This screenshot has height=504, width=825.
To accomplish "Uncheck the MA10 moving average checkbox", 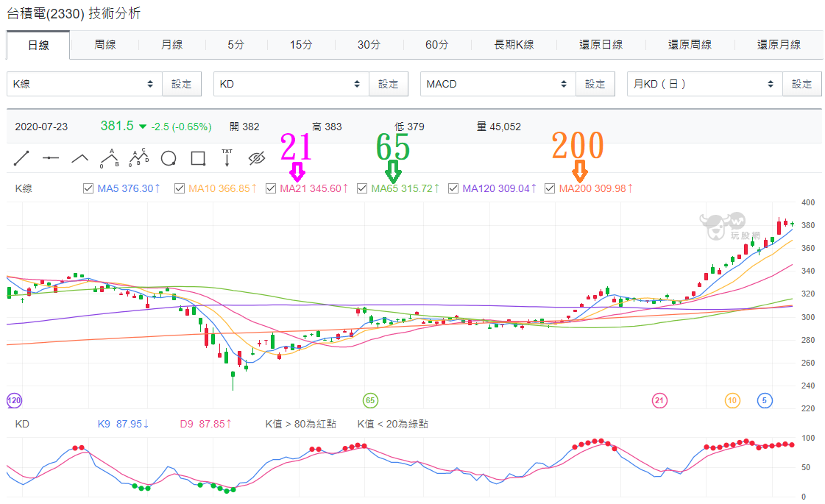I will point(180,188).
